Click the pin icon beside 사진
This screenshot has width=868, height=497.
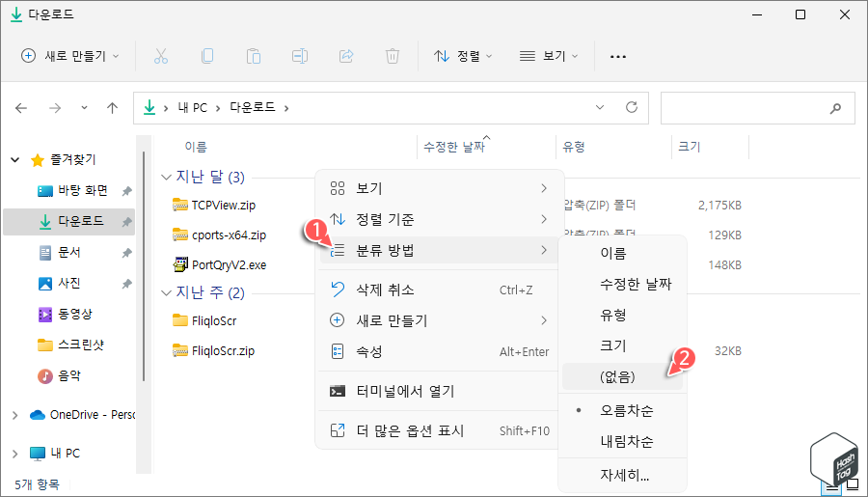pos(126,285)
